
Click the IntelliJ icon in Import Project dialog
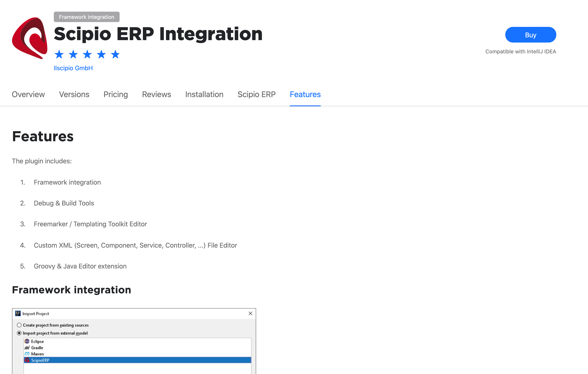point(18,313)
